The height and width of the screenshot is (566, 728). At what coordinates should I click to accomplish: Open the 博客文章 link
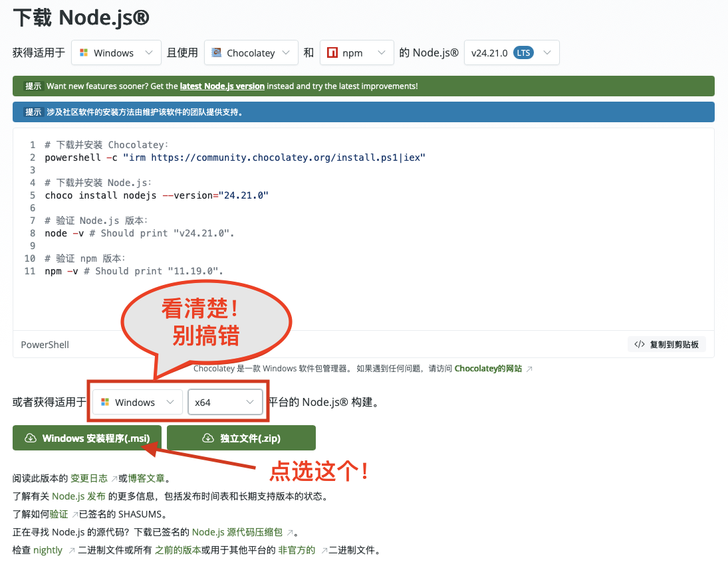(x=146, y=478)
